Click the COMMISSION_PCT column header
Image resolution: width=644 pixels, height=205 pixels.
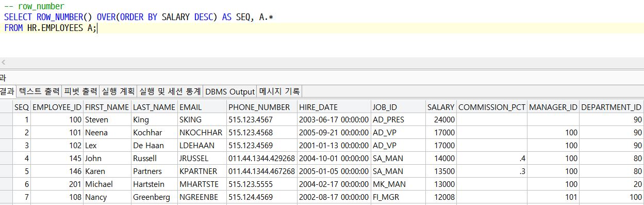[492, 107]
